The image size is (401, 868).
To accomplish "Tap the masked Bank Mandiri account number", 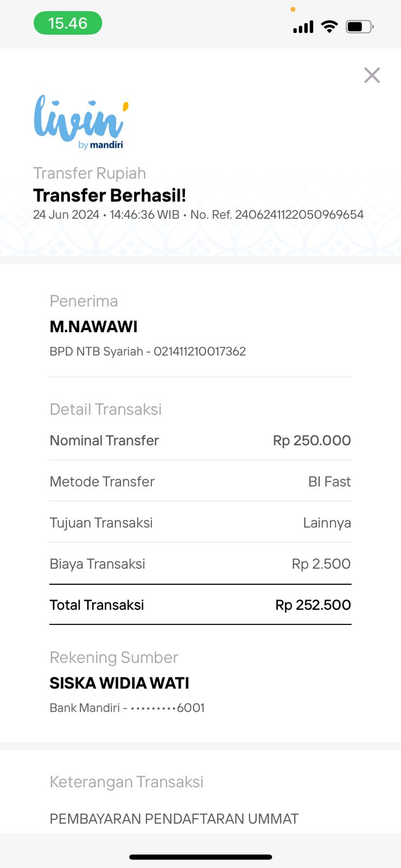I will click(x=168, y=708).
